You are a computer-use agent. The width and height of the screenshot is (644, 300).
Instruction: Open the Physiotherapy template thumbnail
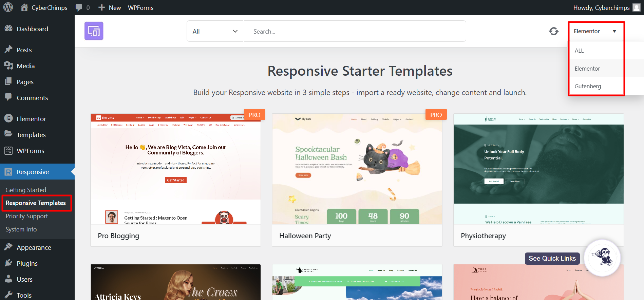pyautogui.click(x=539, y=169)
